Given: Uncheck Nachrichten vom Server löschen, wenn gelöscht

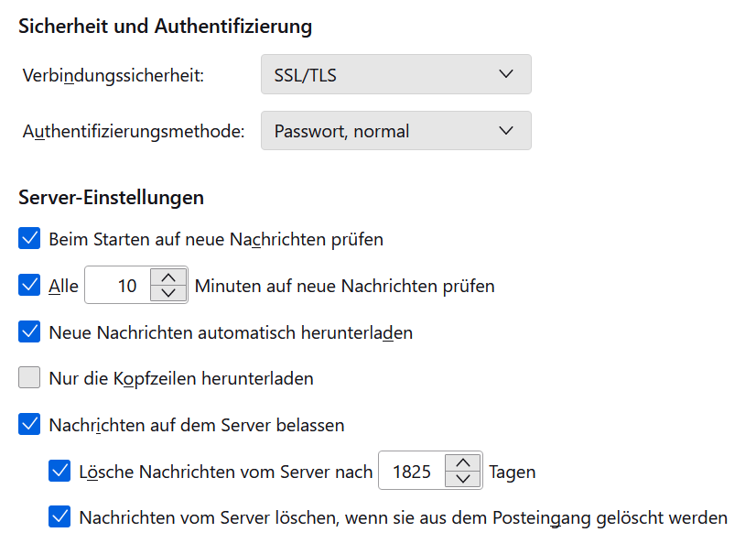Looking at the screenshot, I should click(60, 517).
